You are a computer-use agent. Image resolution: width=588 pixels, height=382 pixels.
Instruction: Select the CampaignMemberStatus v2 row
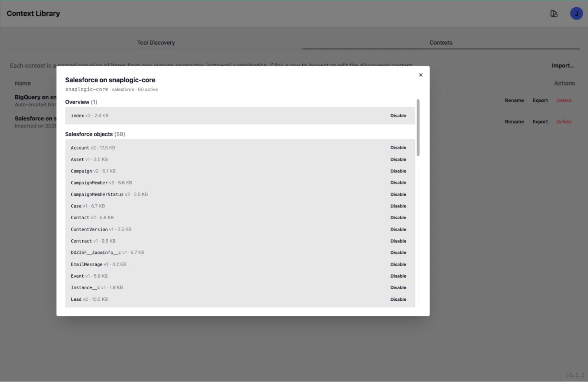(x=240, y=195)
